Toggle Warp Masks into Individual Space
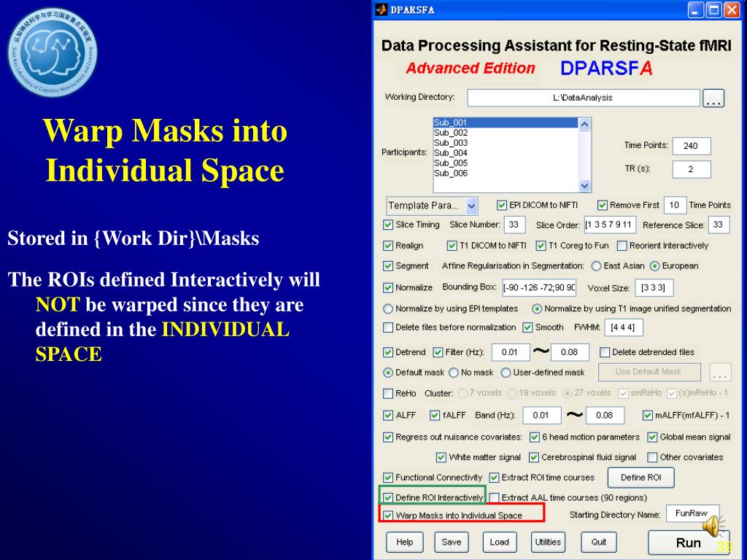 click(388, 516)
